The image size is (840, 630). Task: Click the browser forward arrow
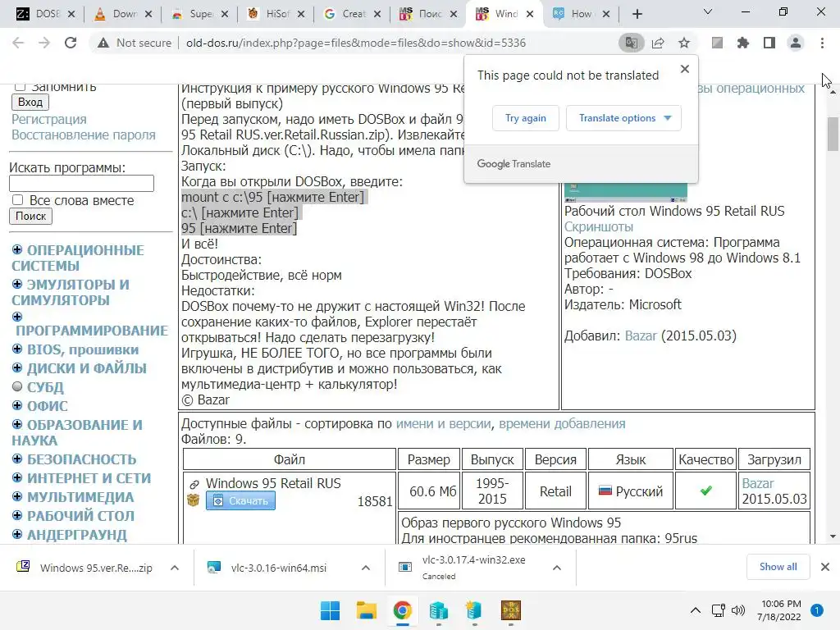click(x=44, y=43)
